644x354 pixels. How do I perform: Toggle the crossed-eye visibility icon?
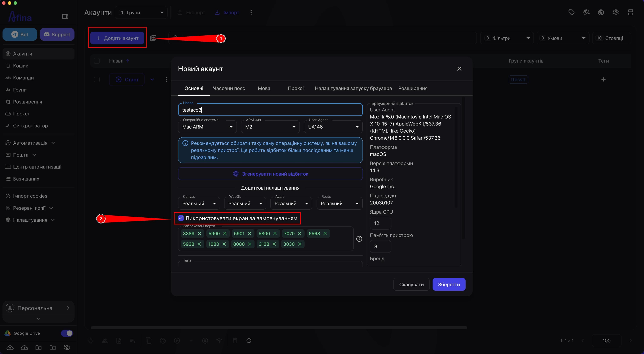pos(67,347)
